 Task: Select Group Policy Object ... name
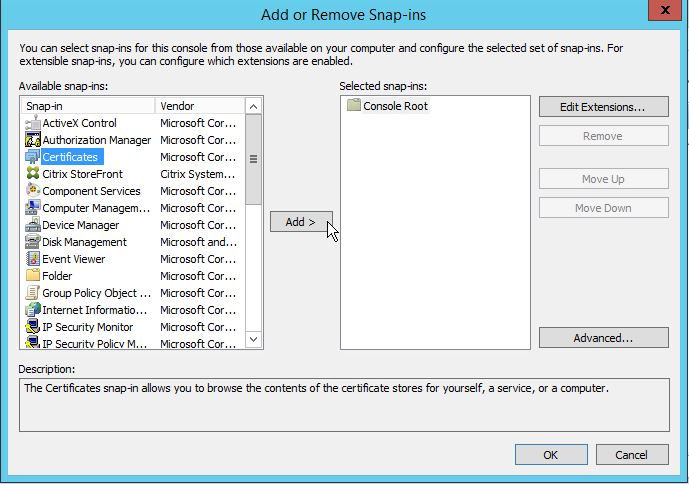pos(97,293)
